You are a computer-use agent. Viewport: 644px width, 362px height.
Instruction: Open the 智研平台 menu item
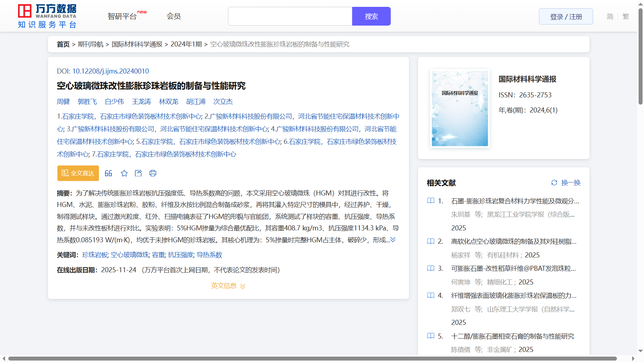pyautogui.click(x=122, y=17)
